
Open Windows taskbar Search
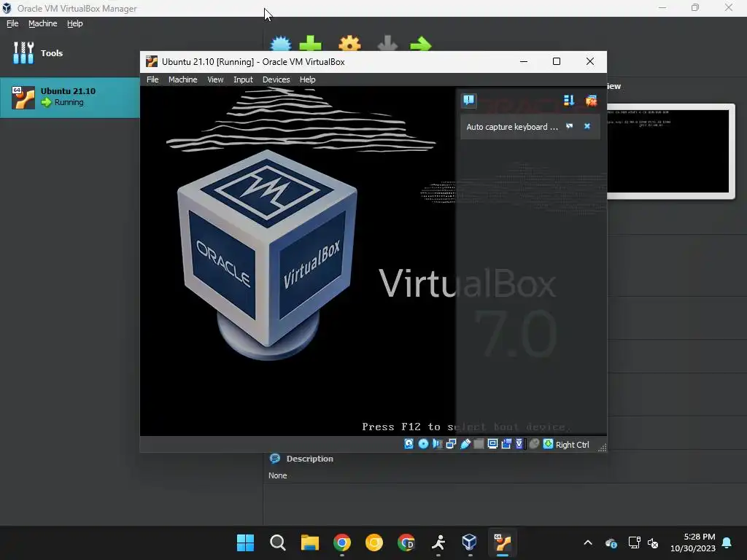click(x=278, y=542)
